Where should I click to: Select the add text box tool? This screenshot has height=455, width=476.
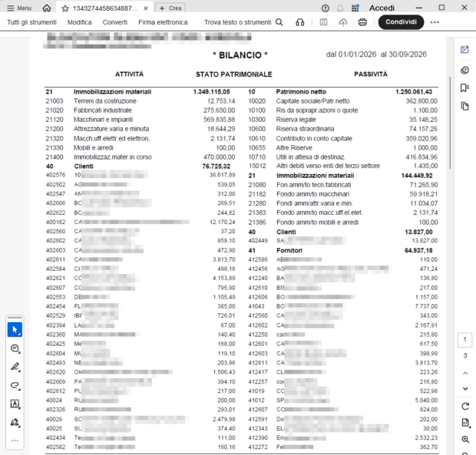pyautogui.click(x=15, y=404)
